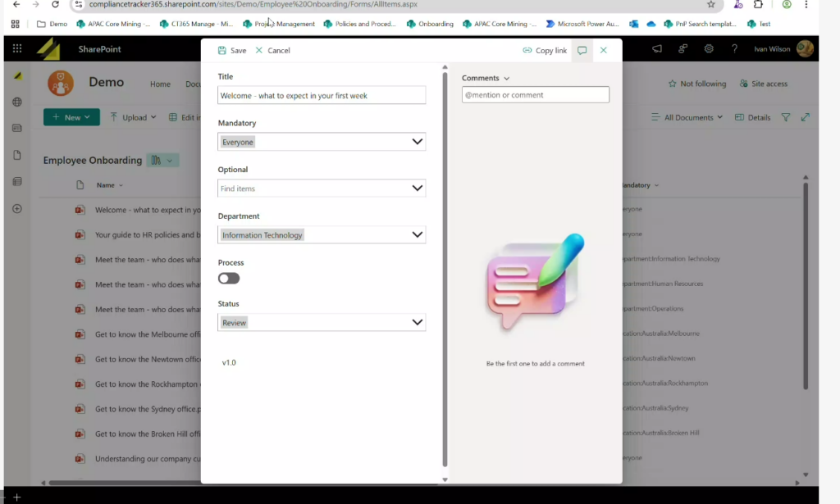Image resolution: width=840 pixels, height=504 pixels.
Task: Open the lists icon in the left rail
Action: coord(17,182)
